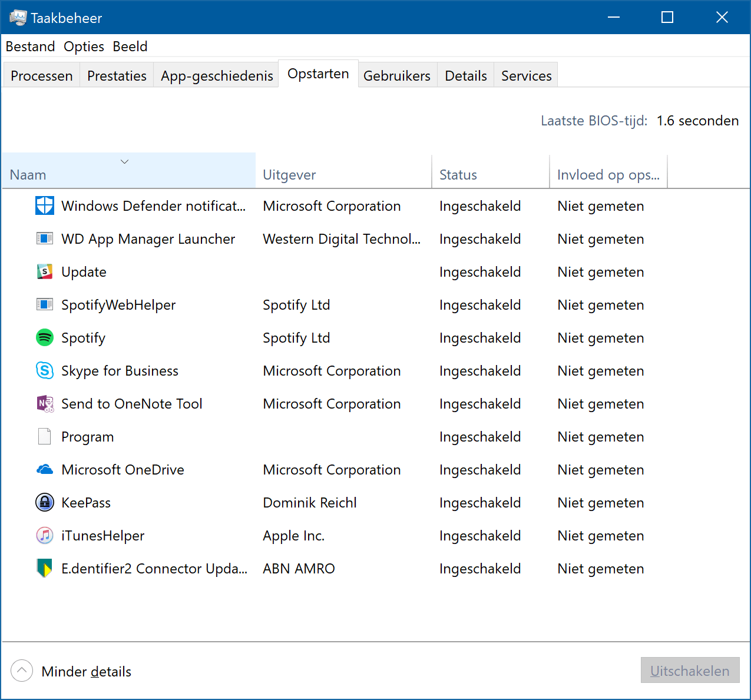This screenshot has width=751, height=700.
Task: Open the Bestand menu
Action: (x=30, y=47)
